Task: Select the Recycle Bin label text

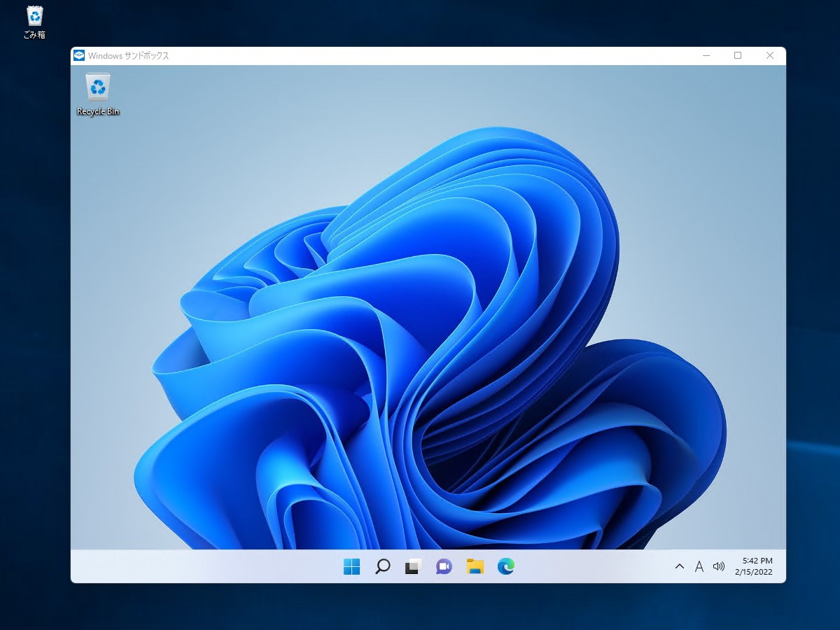Action: [98, 111]
